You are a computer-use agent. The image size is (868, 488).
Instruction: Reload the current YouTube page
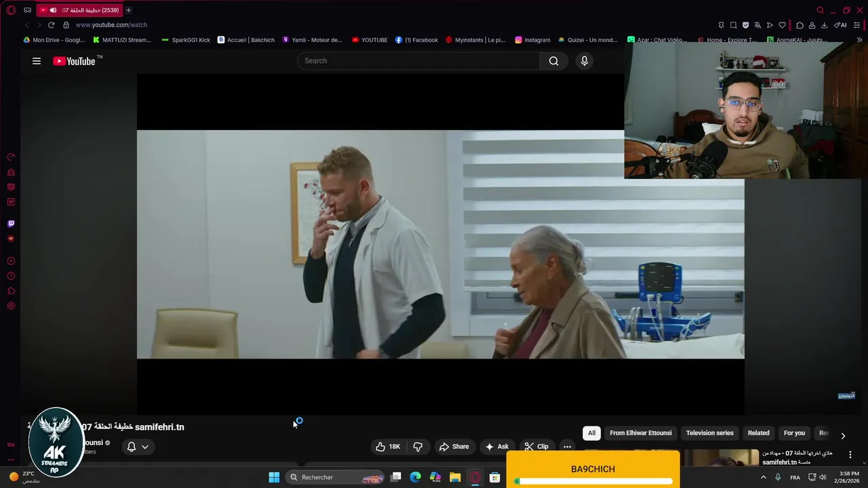pyautogui.click(x=51, y=25)
